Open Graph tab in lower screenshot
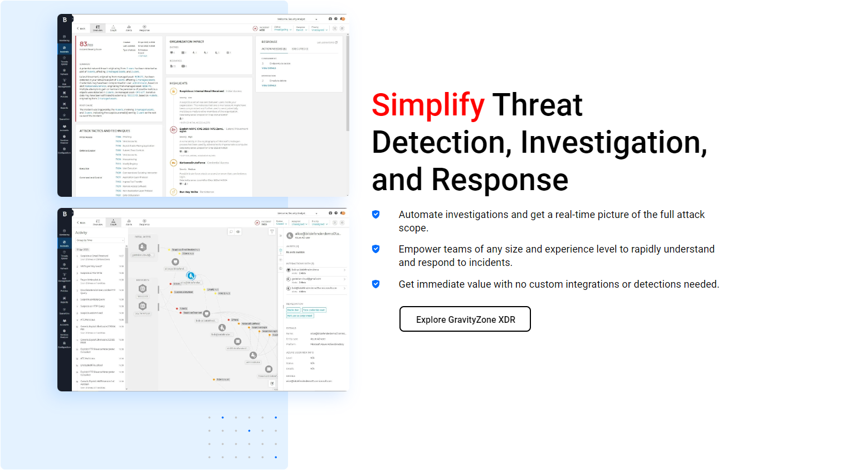The width and height of the screenshot is (868, 470). point(113,222)
